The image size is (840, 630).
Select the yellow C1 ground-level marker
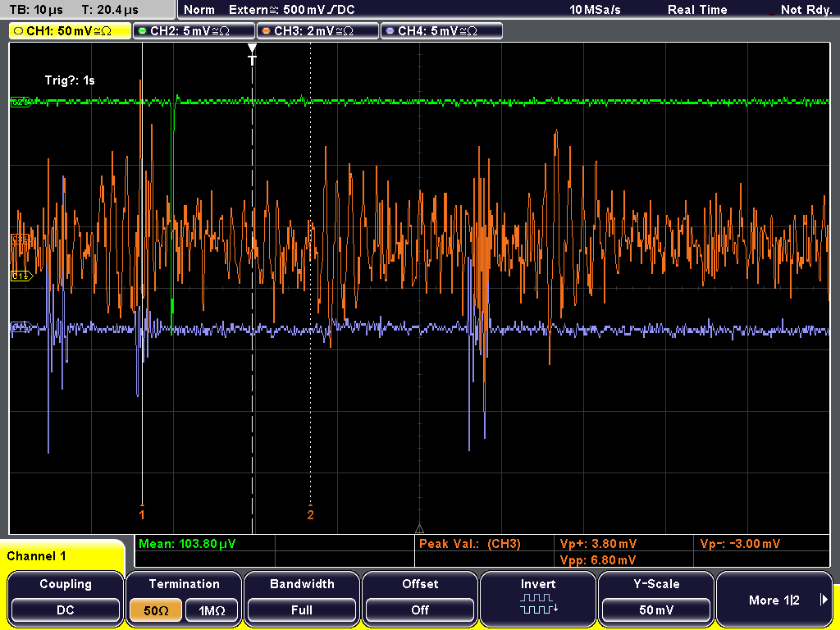coord(22,276)
